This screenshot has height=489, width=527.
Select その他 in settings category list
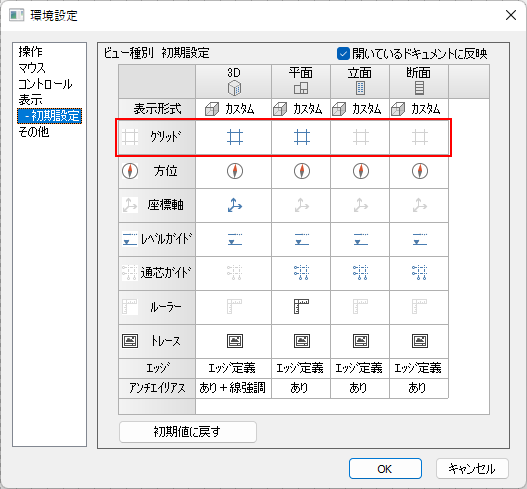34,132
